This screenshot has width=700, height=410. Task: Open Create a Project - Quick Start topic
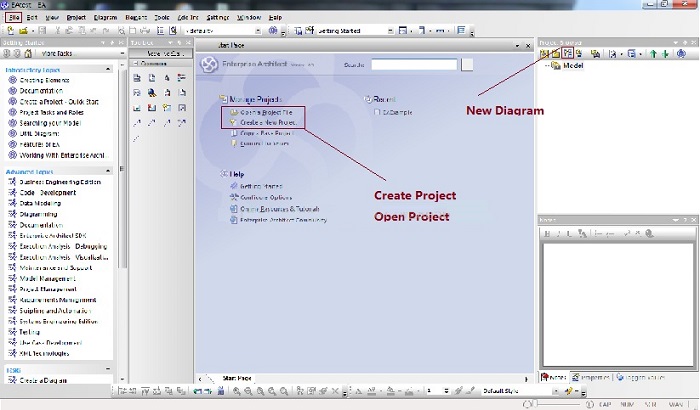pyautogui.click(x=59, y=102)
